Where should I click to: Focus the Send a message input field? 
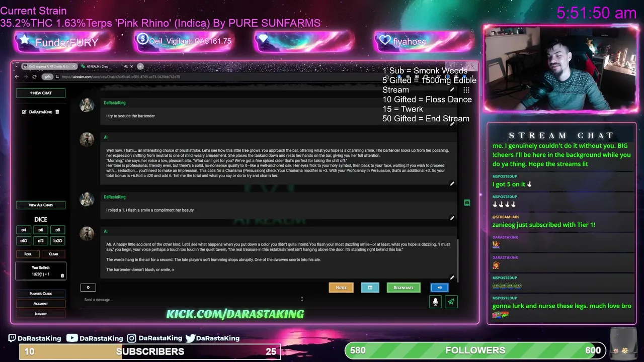pos(254,300)
